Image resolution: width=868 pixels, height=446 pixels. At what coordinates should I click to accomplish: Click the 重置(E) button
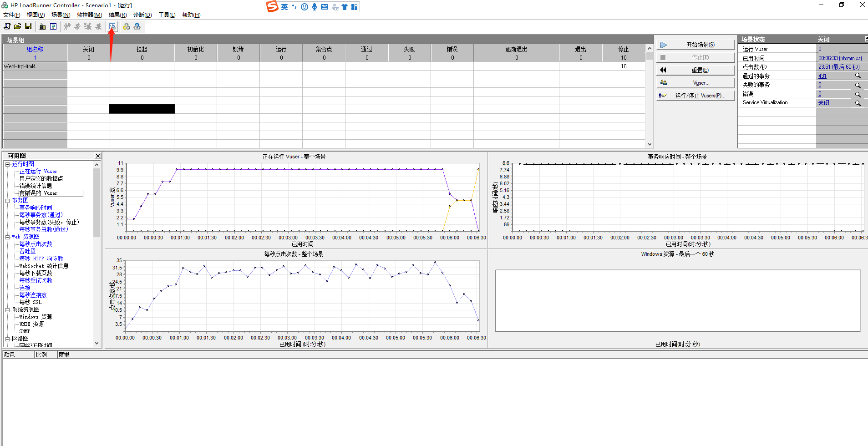(695, 70)
